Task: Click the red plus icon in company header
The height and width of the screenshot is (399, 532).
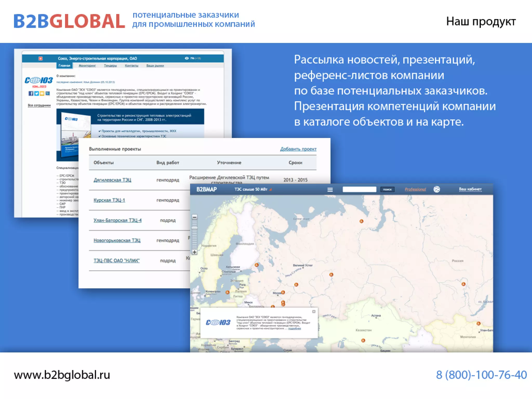Action: coord(41,58)
